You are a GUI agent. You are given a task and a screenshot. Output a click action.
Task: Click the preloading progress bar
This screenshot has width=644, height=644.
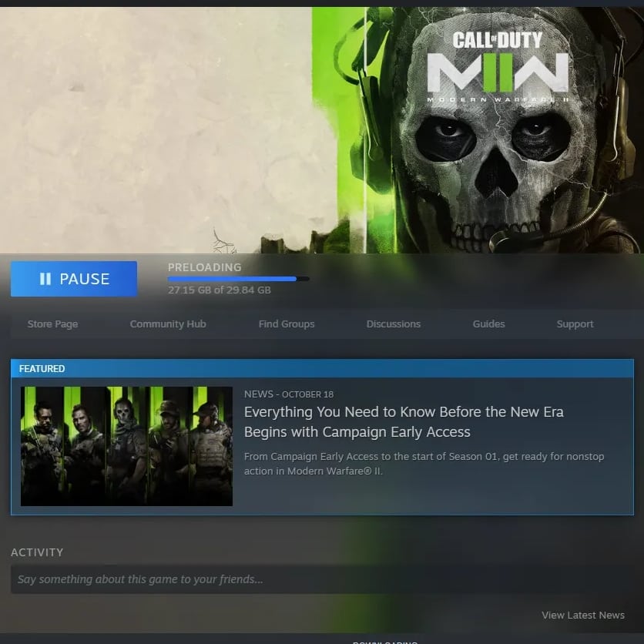[239, 279]
